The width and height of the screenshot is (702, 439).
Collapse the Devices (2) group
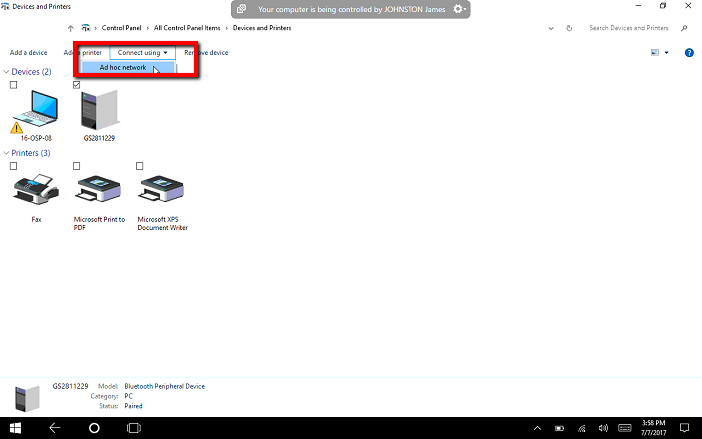click(7, 72)
